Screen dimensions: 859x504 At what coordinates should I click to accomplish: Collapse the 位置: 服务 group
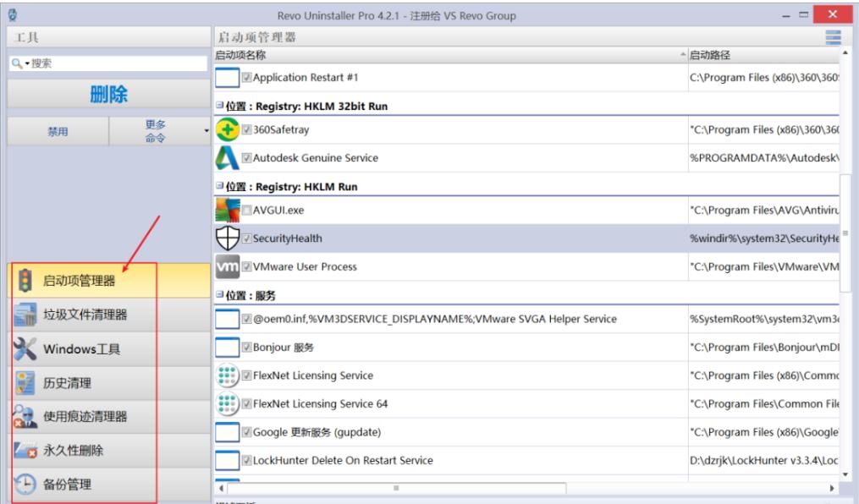pos(218,297)
